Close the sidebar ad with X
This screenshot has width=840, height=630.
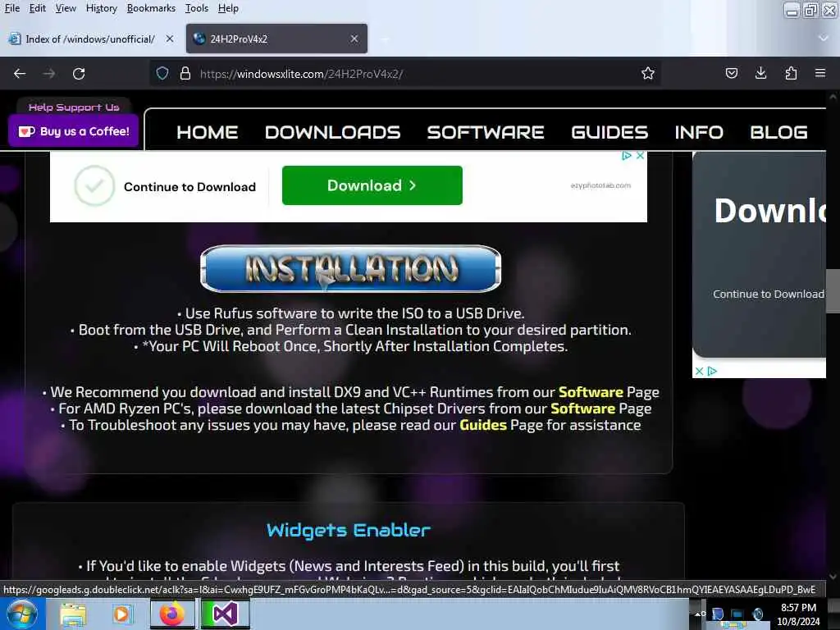pyautogui.click(x=699, y=372)
